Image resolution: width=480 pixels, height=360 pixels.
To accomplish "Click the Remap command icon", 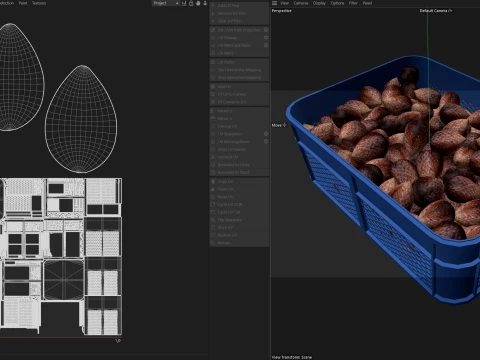I will [213, 243].
